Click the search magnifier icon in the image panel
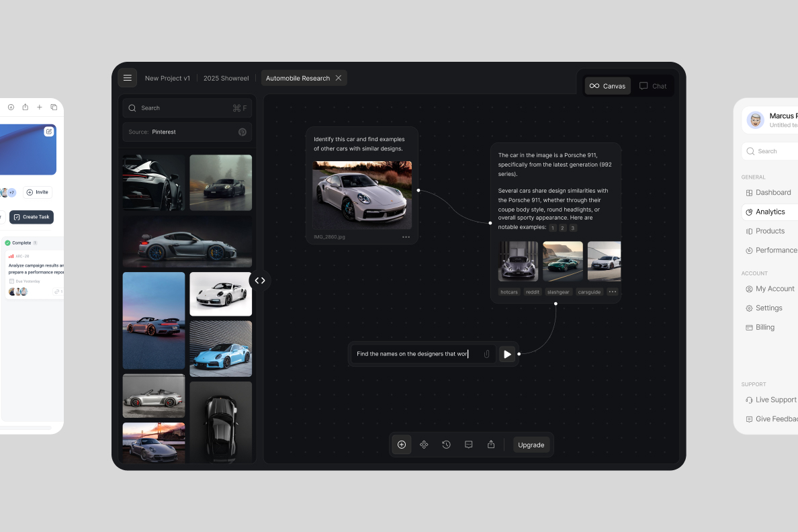The height and width of the screenshot is (532, 798). [x=132, y=108]
